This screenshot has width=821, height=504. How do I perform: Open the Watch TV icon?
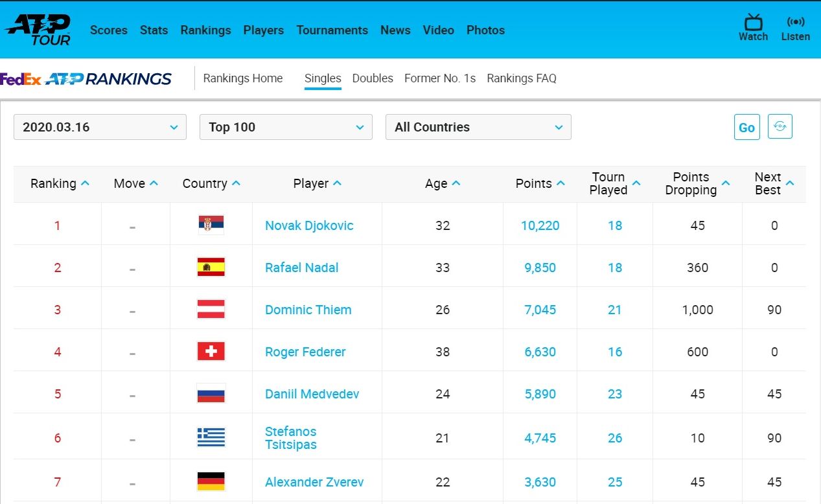coord(753,29)
